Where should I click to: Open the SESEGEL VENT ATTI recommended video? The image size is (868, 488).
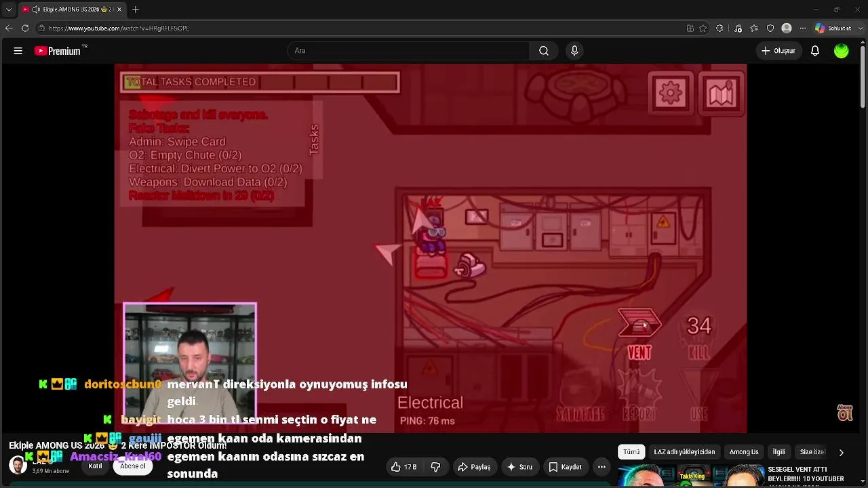click(806, 474)
